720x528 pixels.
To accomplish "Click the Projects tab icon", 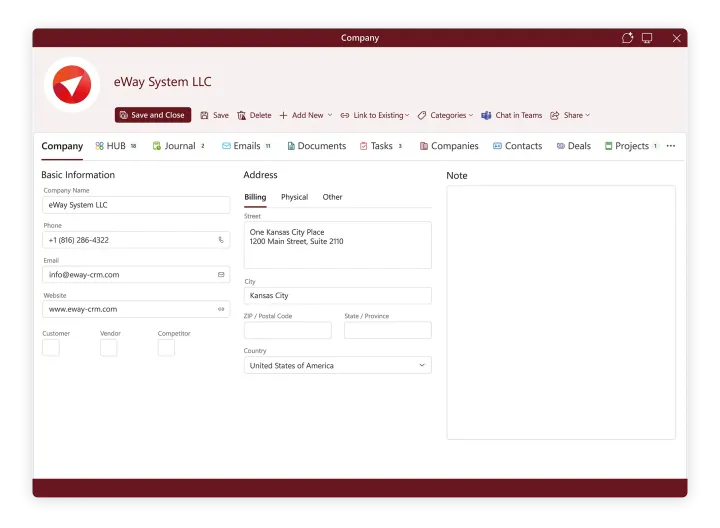I will 608,146.
